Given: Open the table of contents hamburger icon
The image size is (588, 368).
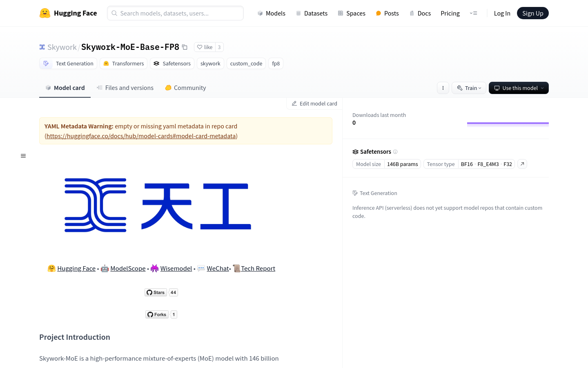Looking at the screenshot, I should pyautogui.click(x=23, y=156).
